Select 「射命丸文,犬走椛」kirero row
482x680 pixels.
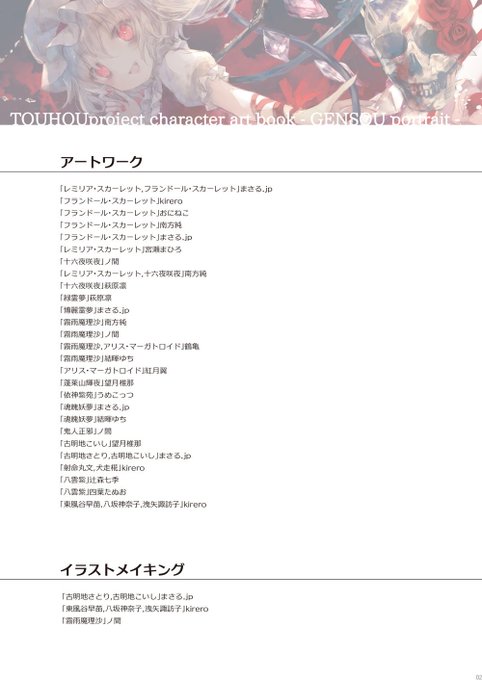[102, 468]
